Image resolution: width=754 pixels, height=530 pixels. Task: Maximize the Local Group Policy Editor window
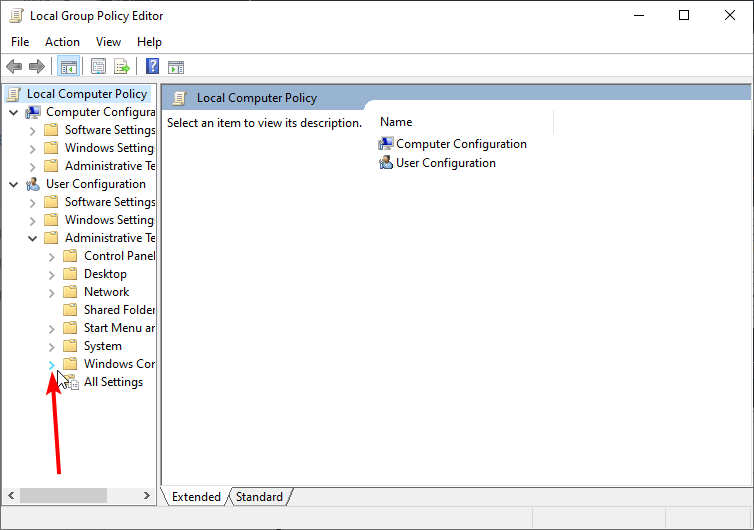(684, 15)
